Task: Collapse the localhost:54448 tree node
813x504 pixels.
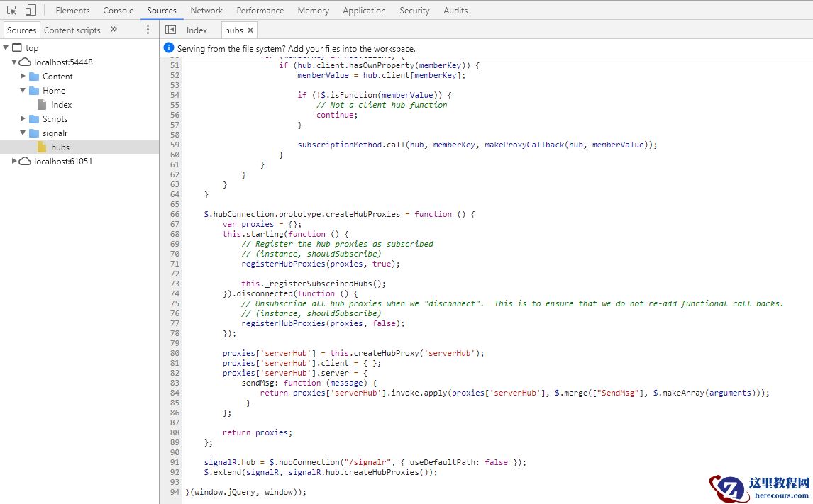Action: (15, 62)
